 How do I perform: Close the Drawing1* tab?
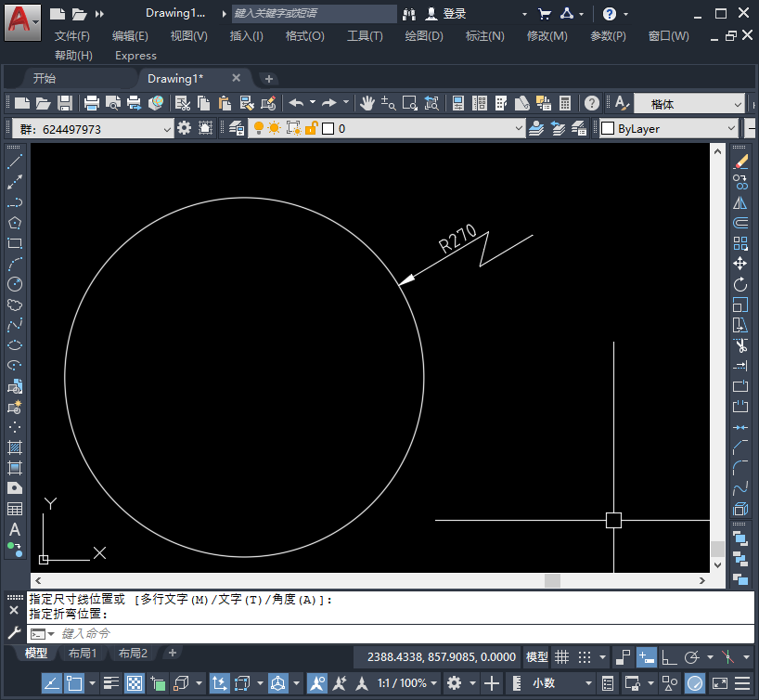click(x=237, y=78)
